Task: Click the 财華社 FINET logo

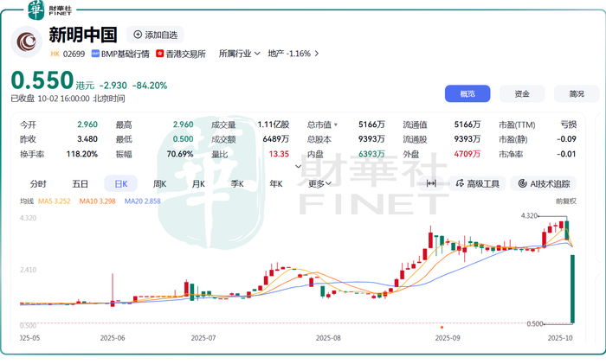Action: (x=50, y=10)
